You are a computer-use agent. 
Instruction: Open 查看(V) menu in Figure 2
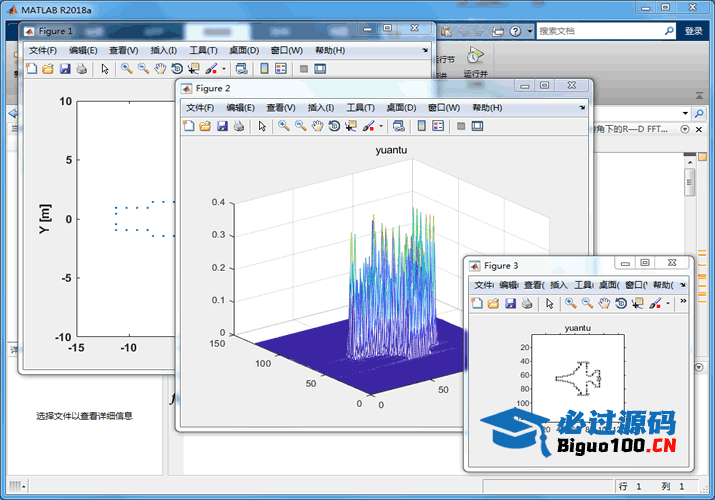point(281,108)
